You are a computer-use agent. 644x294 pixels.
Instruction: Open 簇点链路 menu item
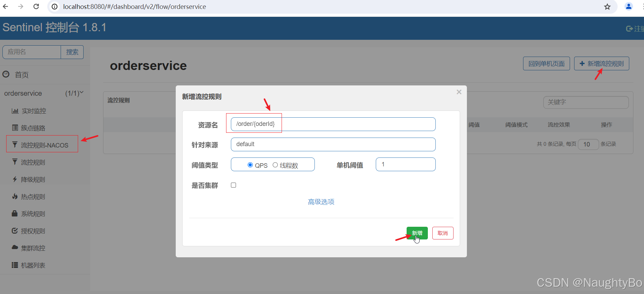coord(33,128)
